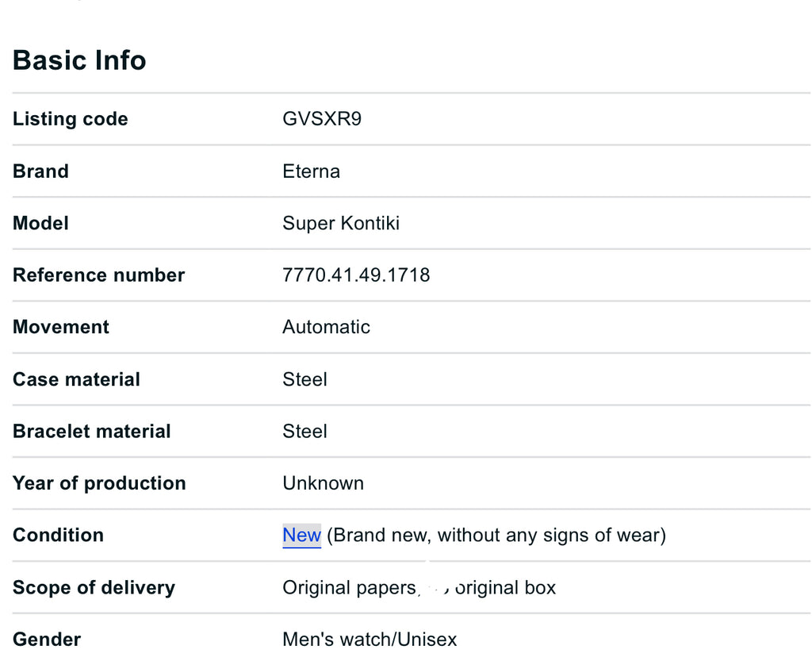Click the Bracelet material label

[x=91, y=432]
